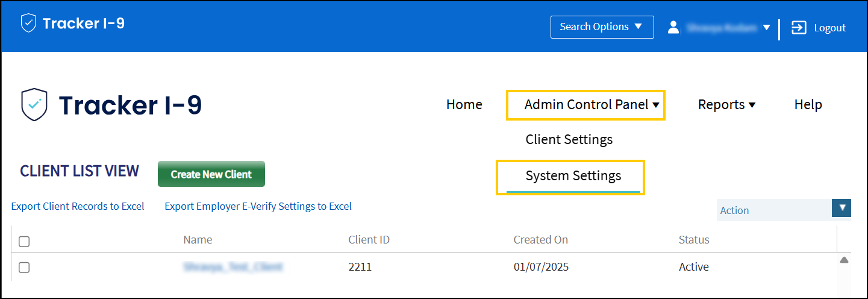Click the scrollbar up arrow on the client list
868x299 pixels.
[844, 260]
